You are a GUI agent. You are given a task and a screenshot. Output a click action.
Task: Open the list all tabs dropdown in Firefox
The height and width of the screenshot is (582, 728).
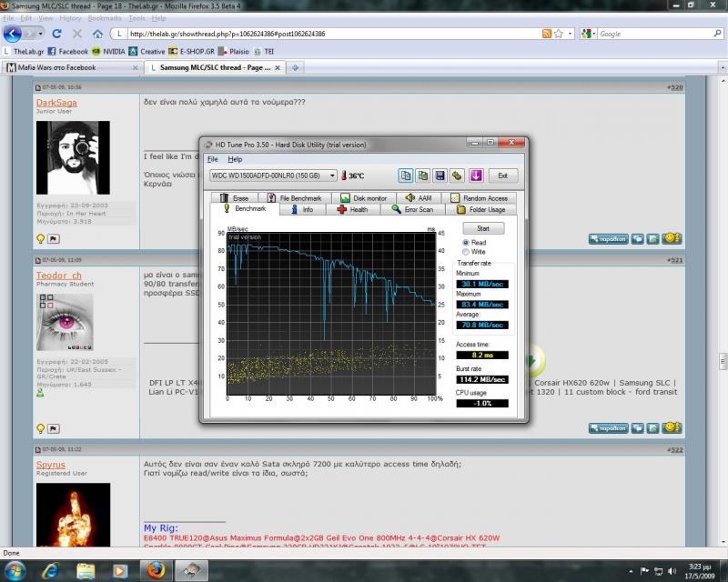pos(723,68)
